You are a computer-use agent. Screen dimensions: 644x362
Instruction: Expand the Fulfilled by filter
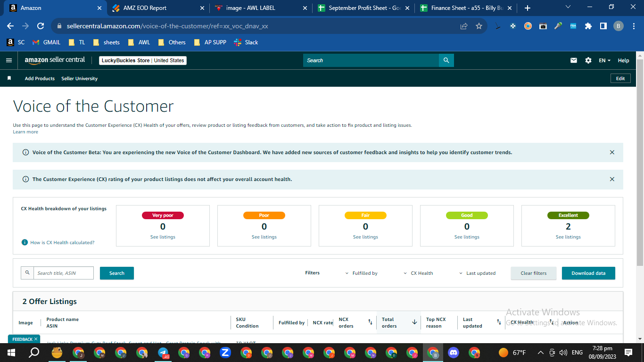362,273
